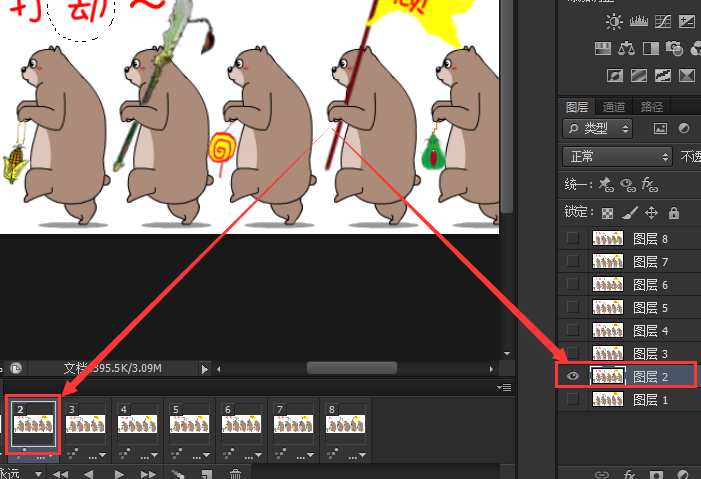Add a Black & White adjustment layer
This screenshot has height=479, width=701.
(650, 48)
